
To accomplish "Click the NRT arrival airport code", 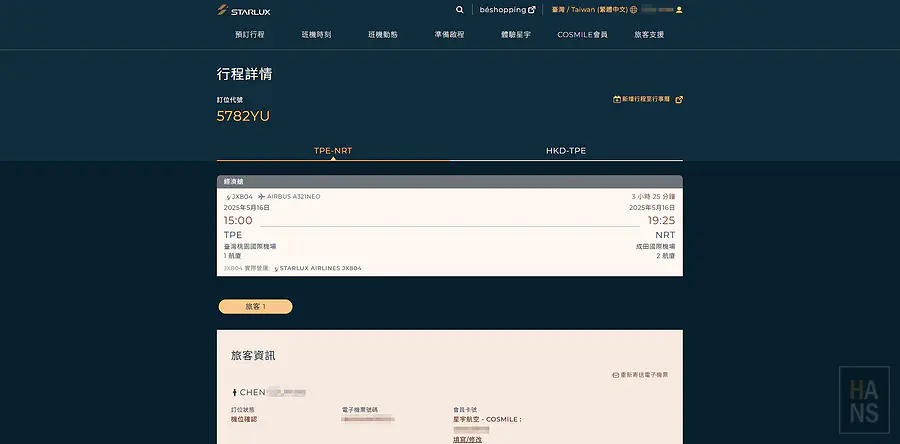I will coord(665,235).
